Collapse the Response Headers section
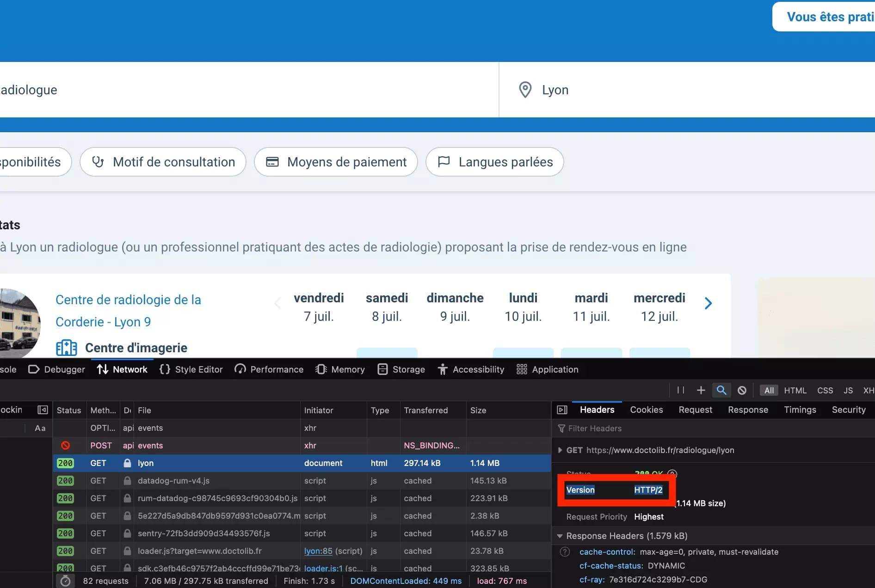875x588 pixels. pos(560,536)
